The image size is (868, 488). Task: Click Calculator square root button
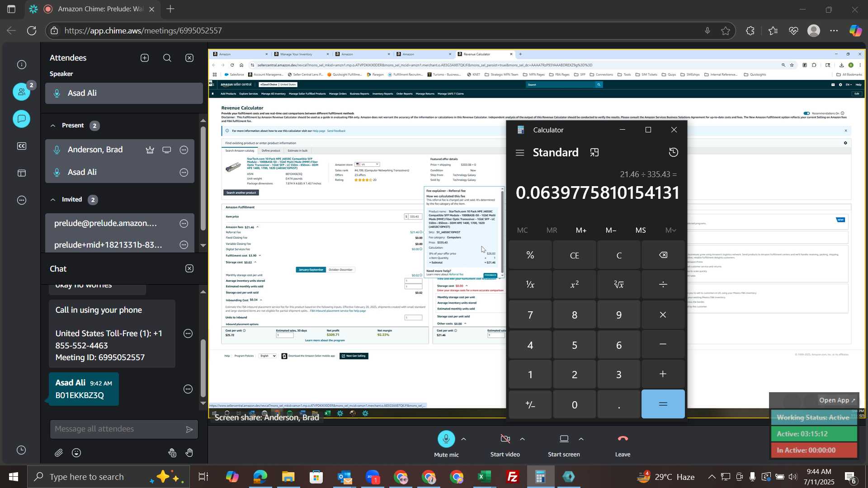pos(619,285)
